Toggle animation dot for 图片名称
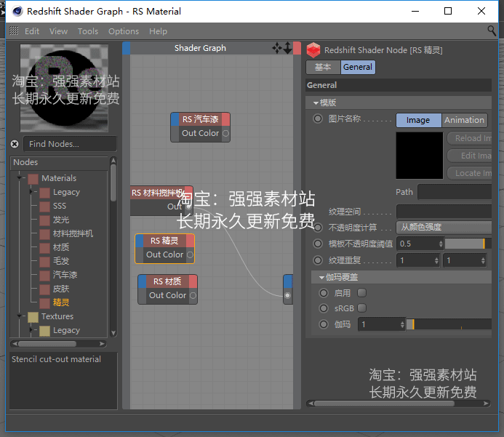Image resolution: width=504 pixels, height=437 pixels. point(318,119)
